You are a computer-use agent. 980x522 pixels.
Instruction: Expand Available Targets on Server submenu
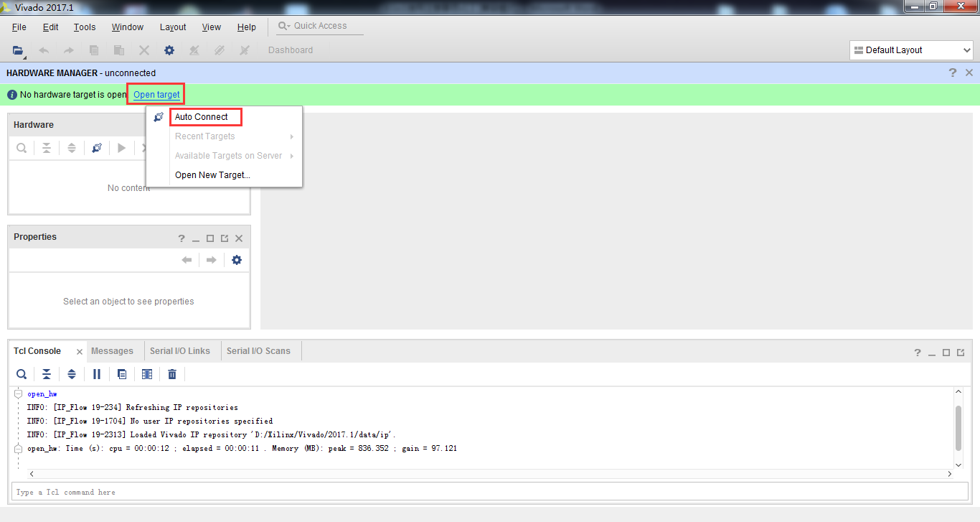tap(292, 156)
